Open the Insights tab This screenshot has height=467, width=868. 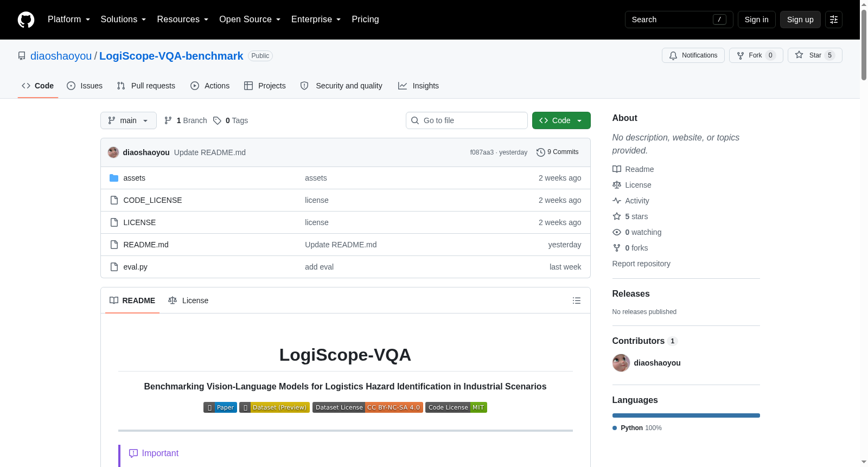(x=418, y=86)
